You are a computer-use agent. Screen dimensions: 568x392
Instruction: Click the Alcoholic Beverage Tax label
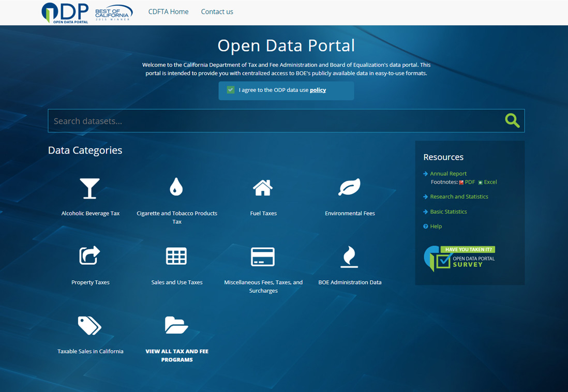[x=90, y=214]
